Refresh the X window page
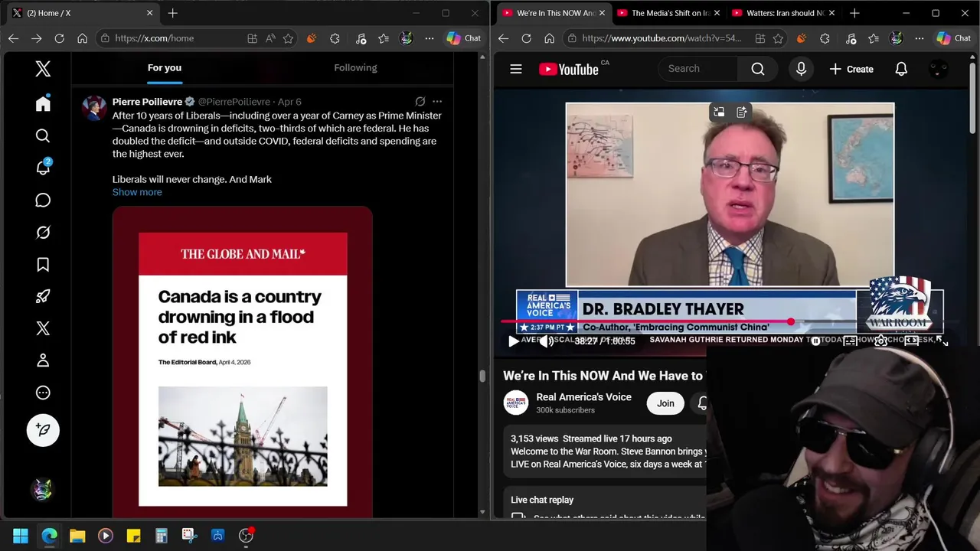This screenshot has height=551, width=980. coord(59,38)
